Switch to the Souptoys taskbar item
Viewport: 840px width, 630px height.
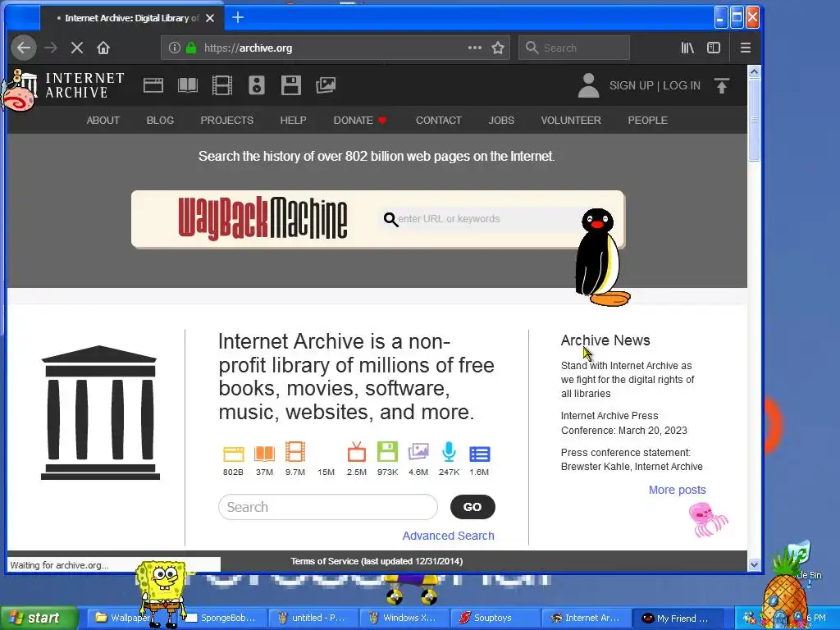coord(495,618)
